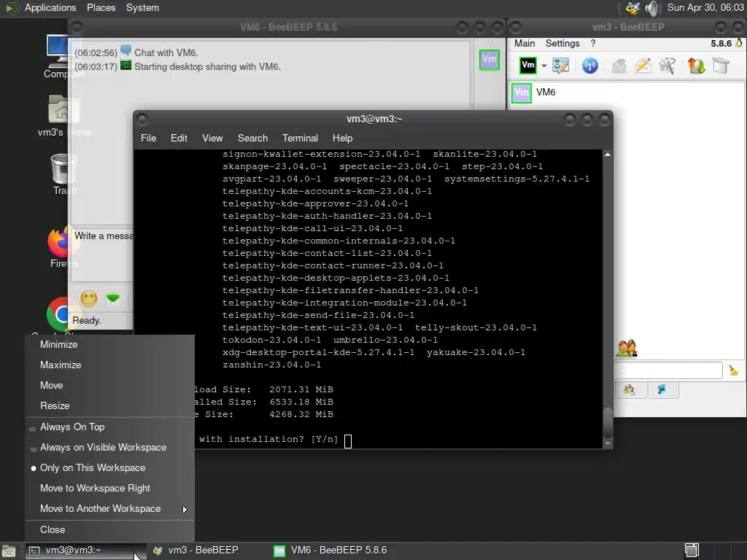Click the greyed open-envelope message icon
Image resolution: width=747 pixels, height=560 pixels.
click(619, 65)
